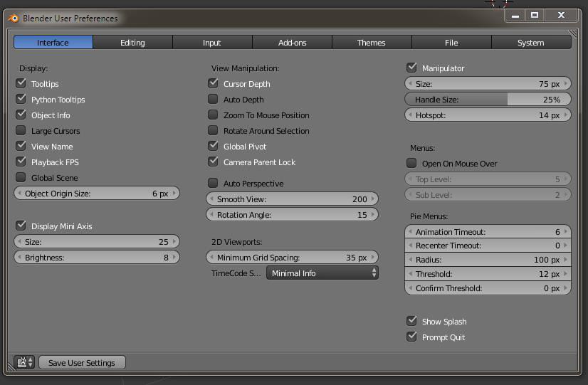Uncheck the Show Splash option

pos(411,322)
